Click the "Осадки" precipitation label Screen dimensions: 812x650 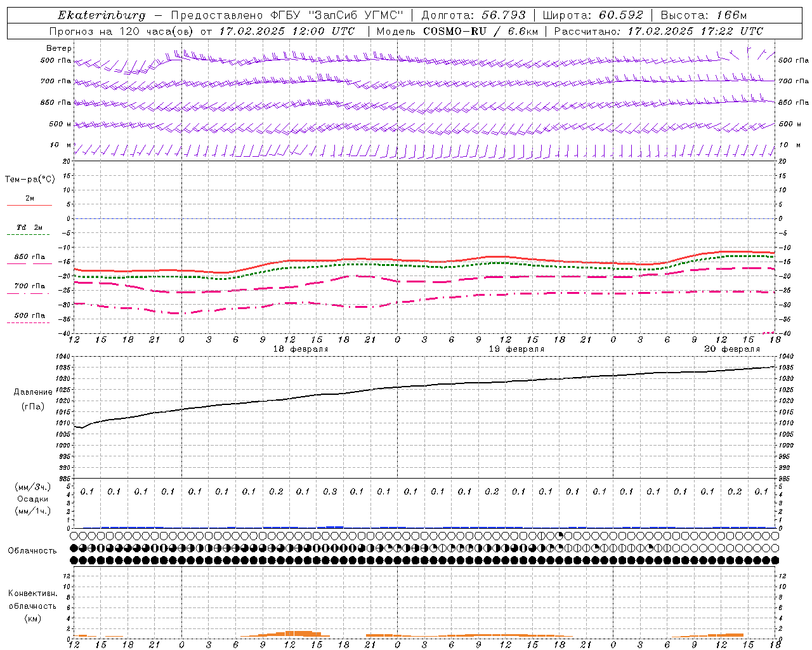tap(32, 499)
